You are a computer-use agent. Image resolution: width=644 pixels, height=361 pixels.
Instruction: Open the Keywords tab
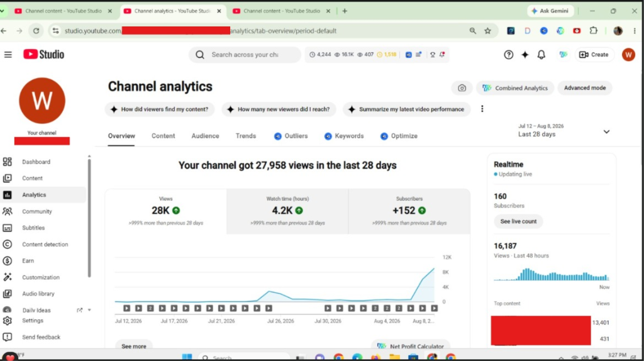344,136
